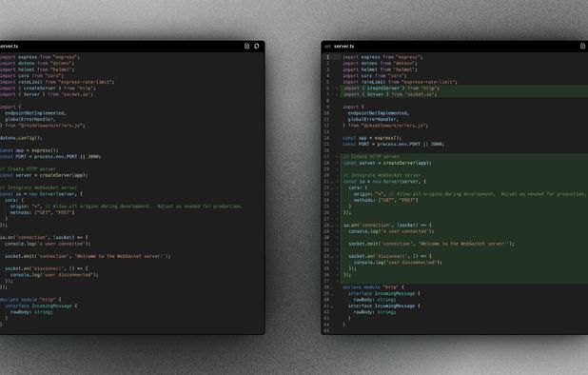The height and width of the screenshot is (375, 588).
Task: Click "io.on('connection'" line in the left window
Action: click(x=44, y=237)
